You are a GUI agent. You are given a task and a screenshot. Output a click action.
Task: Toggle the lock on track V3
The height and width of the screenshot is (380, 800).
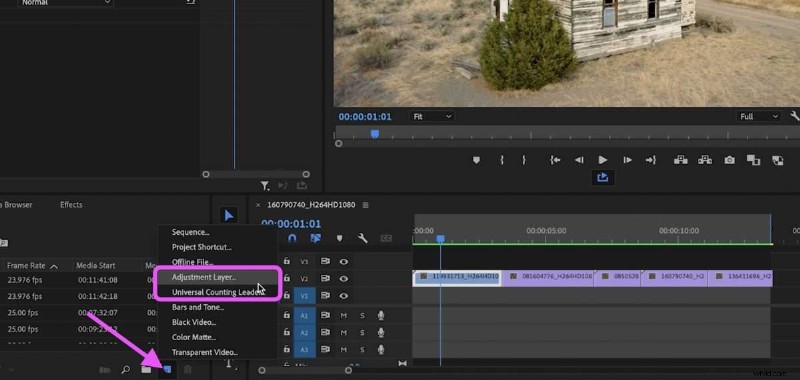tap(287, 261)
